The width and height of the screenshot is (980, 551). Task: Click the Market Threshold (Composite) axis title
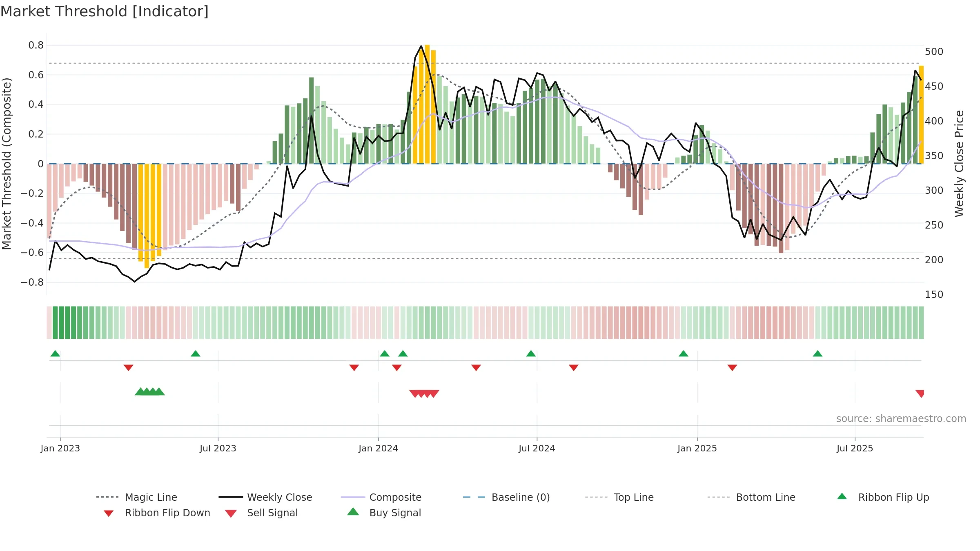[7, 164]
